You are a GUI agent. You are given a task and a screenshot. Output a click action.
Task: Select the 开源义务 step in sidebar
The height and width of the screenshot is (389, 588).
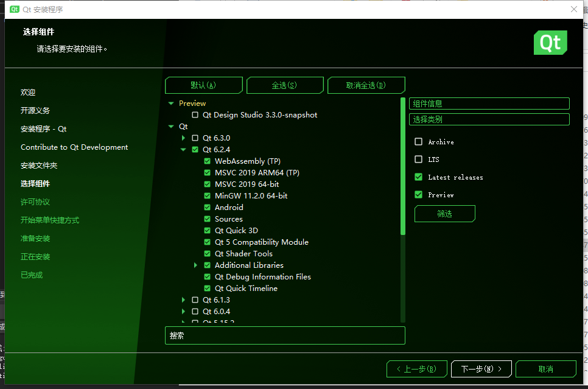[x=35, y=111]
